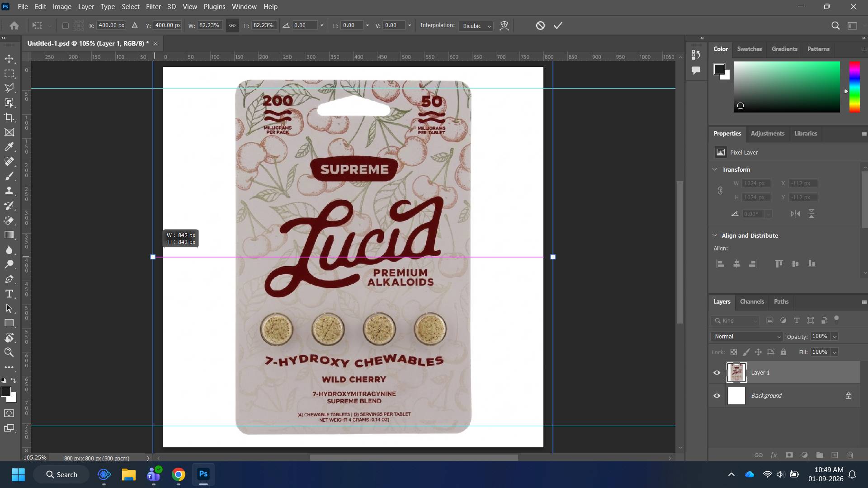The image size is (868, 488).
Task: Collapse the Align and Distribute section
Action: point(715,235)
